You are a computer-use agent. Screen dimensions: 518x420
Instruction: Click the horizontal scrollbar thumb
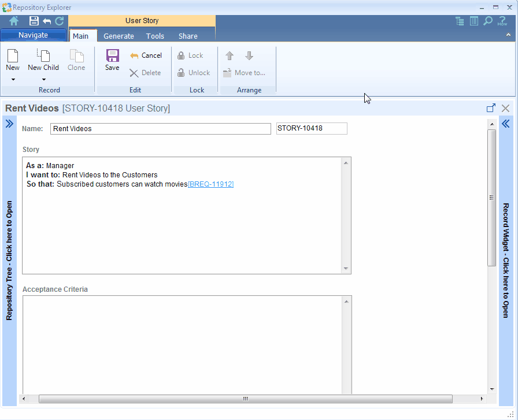246,399
